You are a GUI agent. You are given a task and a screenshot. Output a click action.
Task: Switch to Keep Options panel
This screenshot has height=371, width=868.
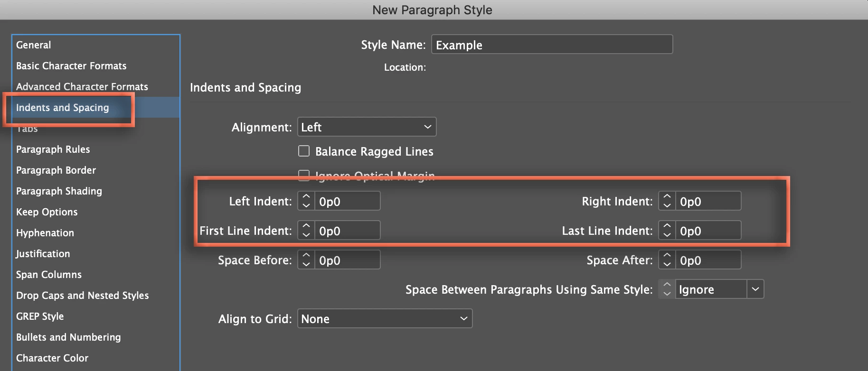[x=47, y=212]
